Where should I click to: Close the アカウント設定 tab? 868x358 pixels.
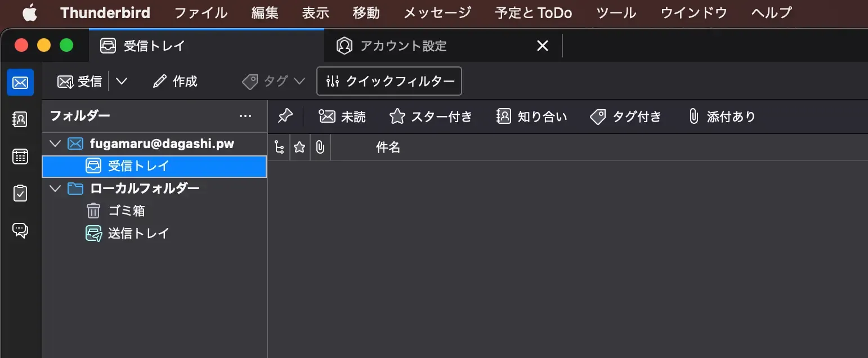543,46
